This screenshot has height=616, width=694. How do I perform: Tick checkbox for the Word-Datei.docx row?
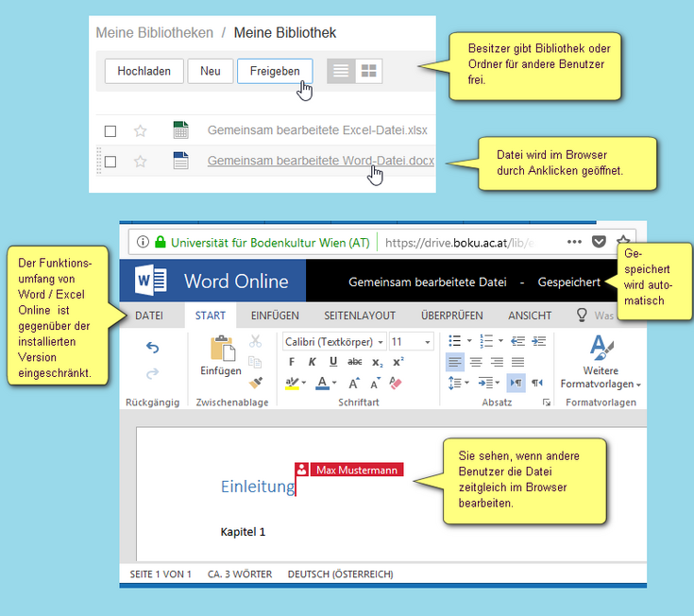110,162
